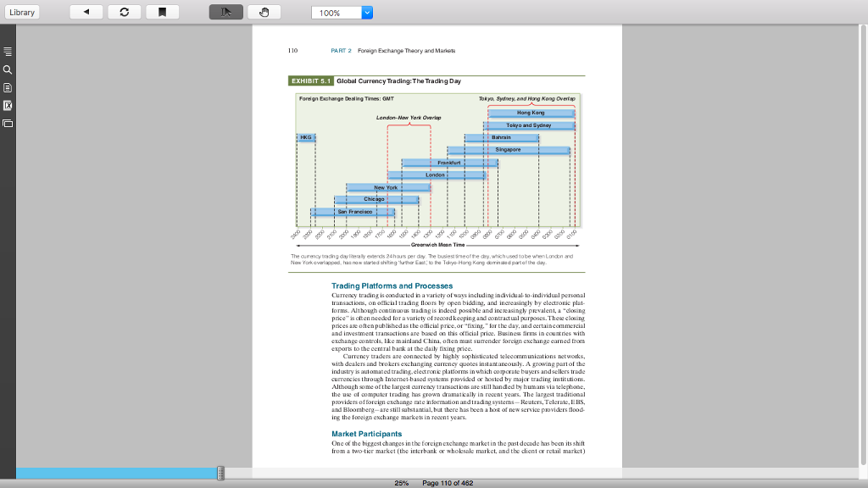Click the "Bahrain" chart bar
The image size is (868, 488).
[501, 138]
